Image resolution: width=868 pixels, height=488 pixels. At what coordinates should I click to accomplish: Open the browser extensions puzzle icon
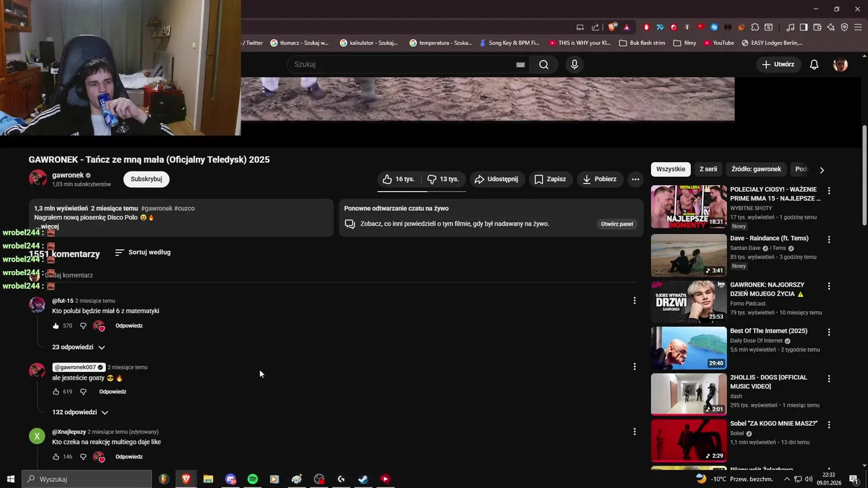point(755,27)
